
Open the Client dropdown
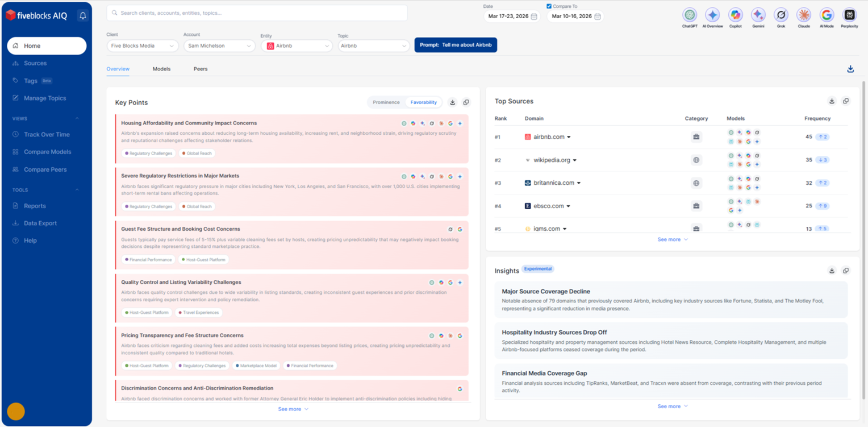pyautogui.click(x=143, y=45)
